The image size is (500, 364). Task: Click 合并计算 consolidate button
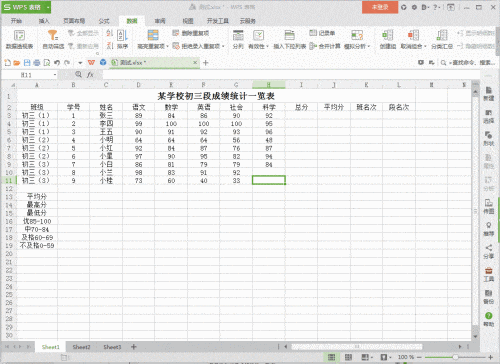[325, 46]
